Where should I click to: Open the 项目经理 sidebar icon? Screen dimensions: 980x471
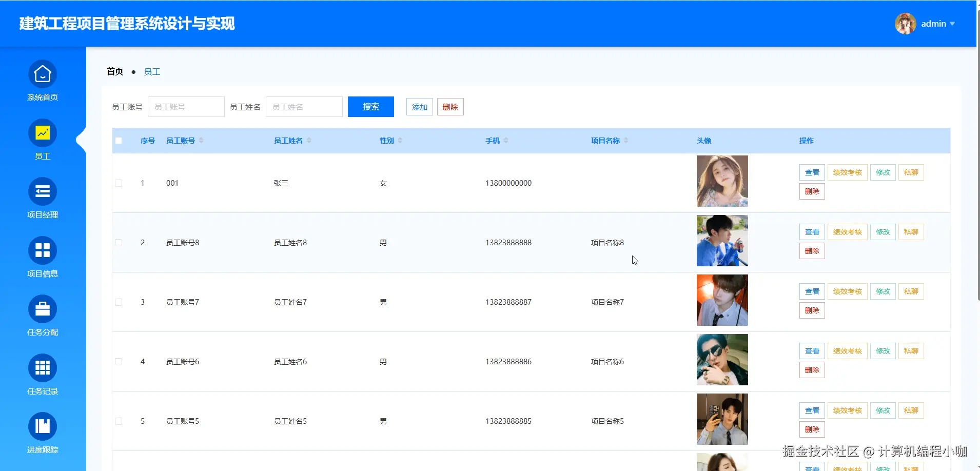click(x=43, y=192)
